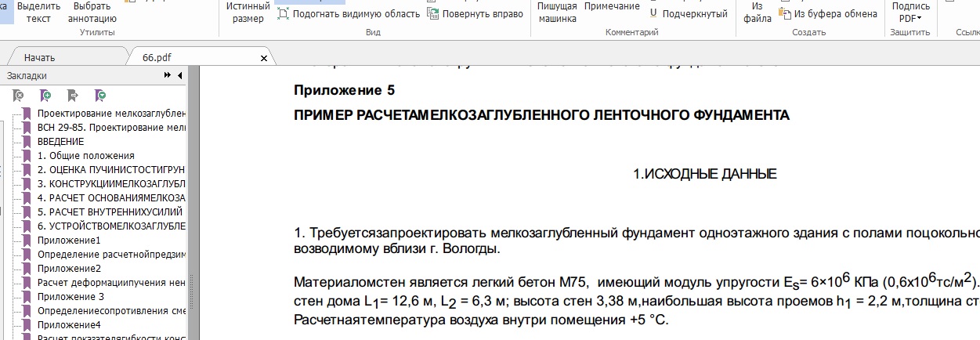The height and width of the screenshot is (340, 980).
Task: Click bookmark icon beside '4. РАСЧЕТ ОСНОВАНИЯМЕЛКОЗА'
Action: click(x=27, y=198)
